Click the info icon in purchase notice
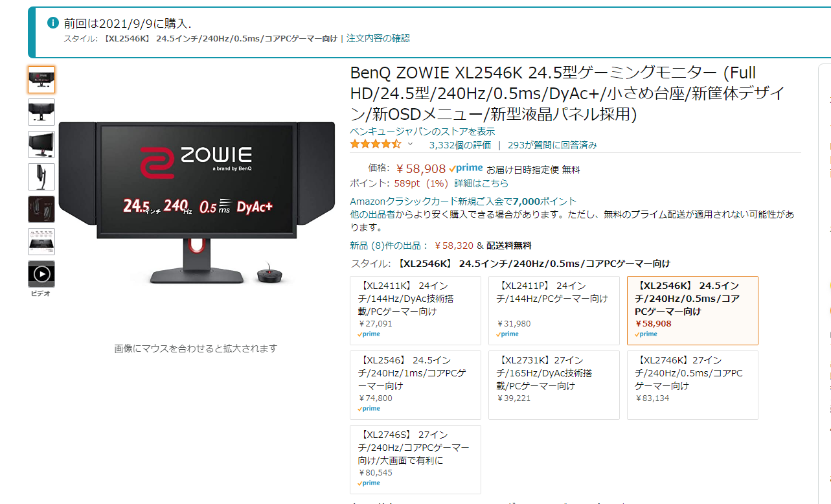This screenshot has width=831, height=504. coord(53,23)
